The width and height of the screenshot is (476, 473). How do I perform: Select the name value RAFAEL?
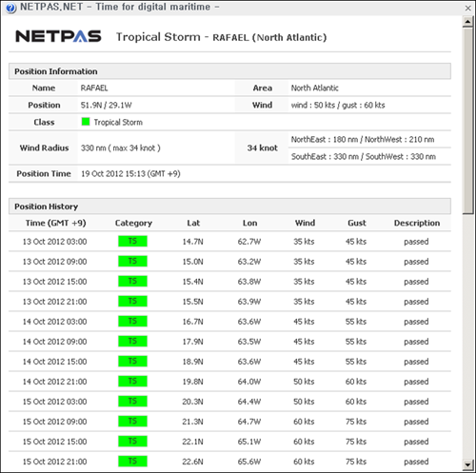tap(94, 88)
